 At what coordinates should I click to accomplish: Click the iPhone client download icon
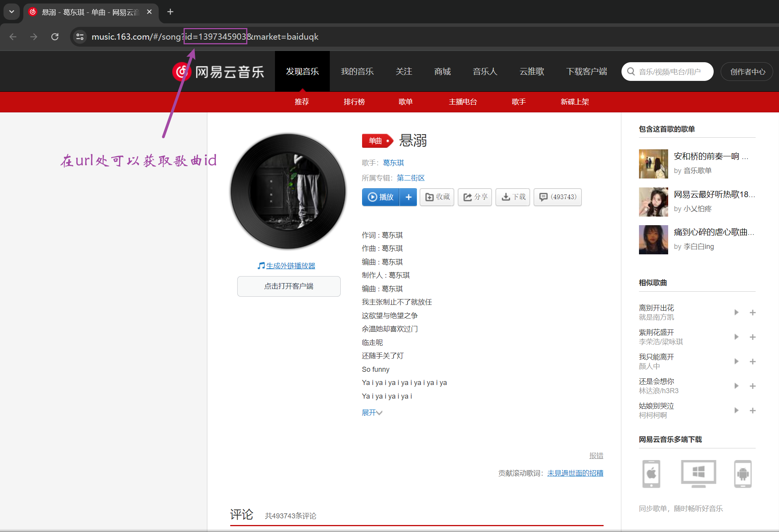point(651,474)
